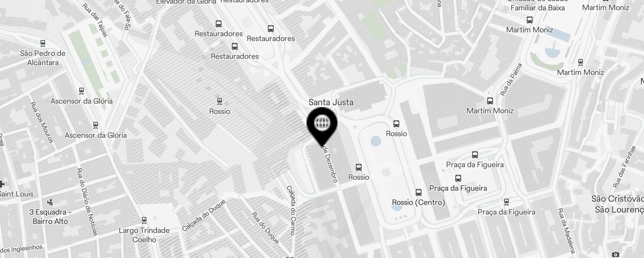Click the São Pedro de Alcântara tram icon

pos(43,44)
